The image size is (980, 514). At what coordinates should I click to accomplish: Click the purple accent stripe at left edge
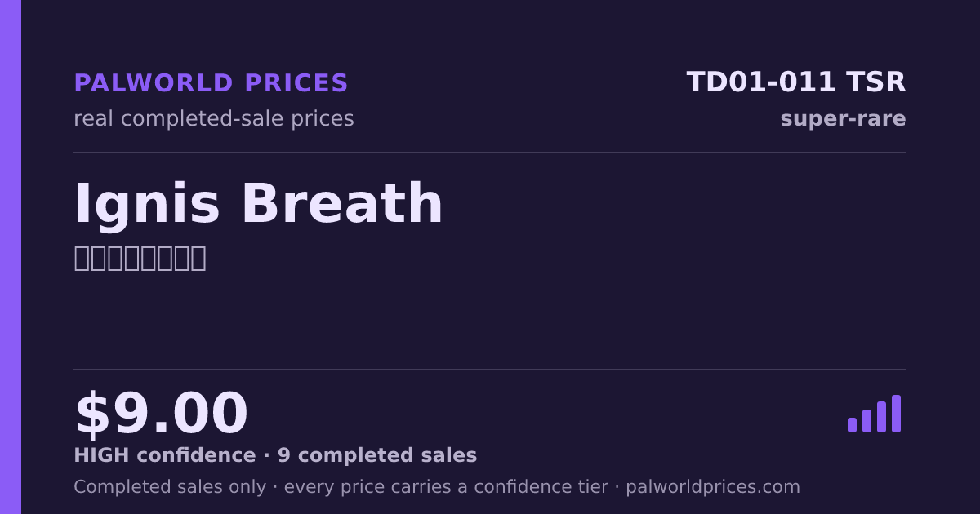click(x=11, y=257)
